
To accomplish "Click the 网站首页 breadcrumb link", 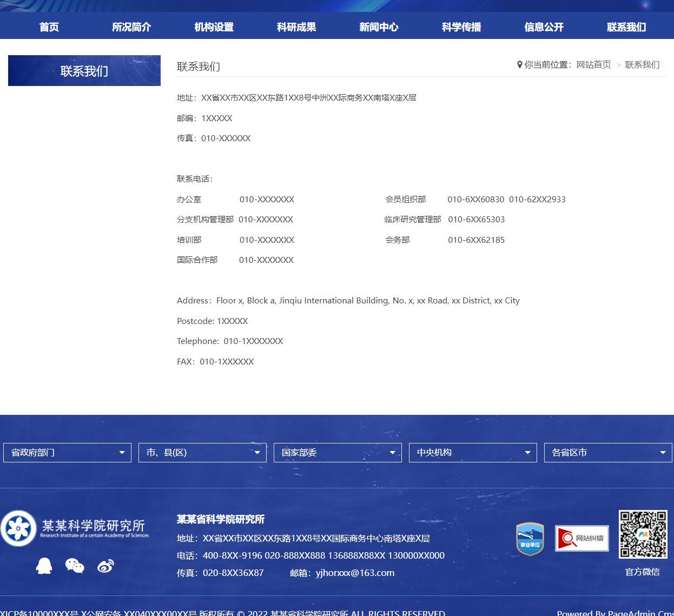I will click(593, 65).
